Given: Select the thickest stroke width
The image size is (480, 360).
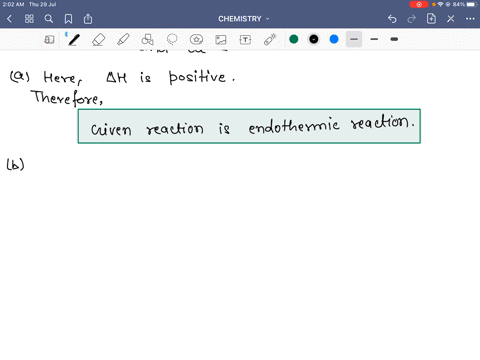Looking at the screenshot, I should coord(394,39).
